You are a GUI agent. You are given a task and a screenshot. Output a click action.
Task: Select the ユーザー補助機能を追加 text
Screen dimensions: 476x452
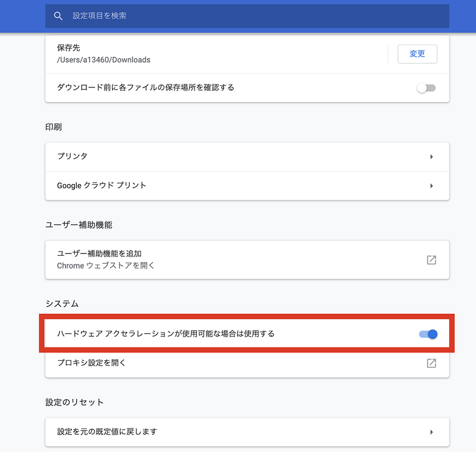[99, 253]
